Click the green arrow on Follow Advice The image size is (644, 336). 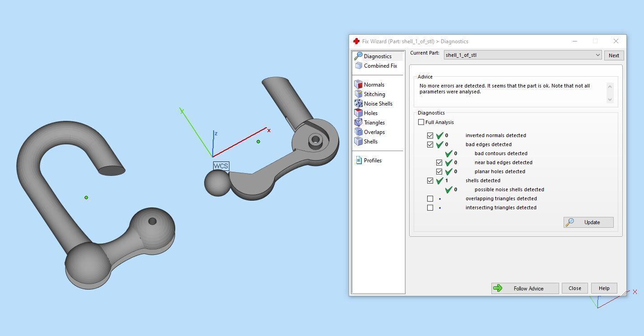tap(498, 288)
